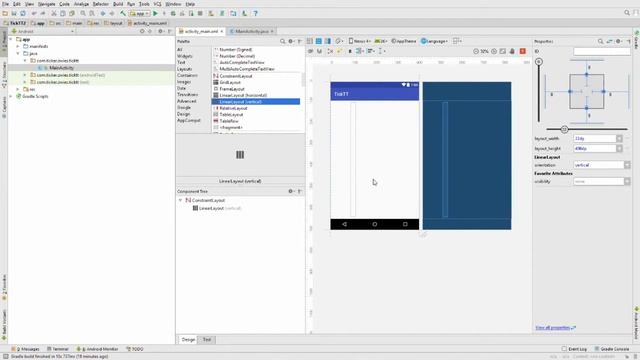640x360 pixels.
Task: Switch to the Text tab of the editor
Action: click(x=207, y=340)
